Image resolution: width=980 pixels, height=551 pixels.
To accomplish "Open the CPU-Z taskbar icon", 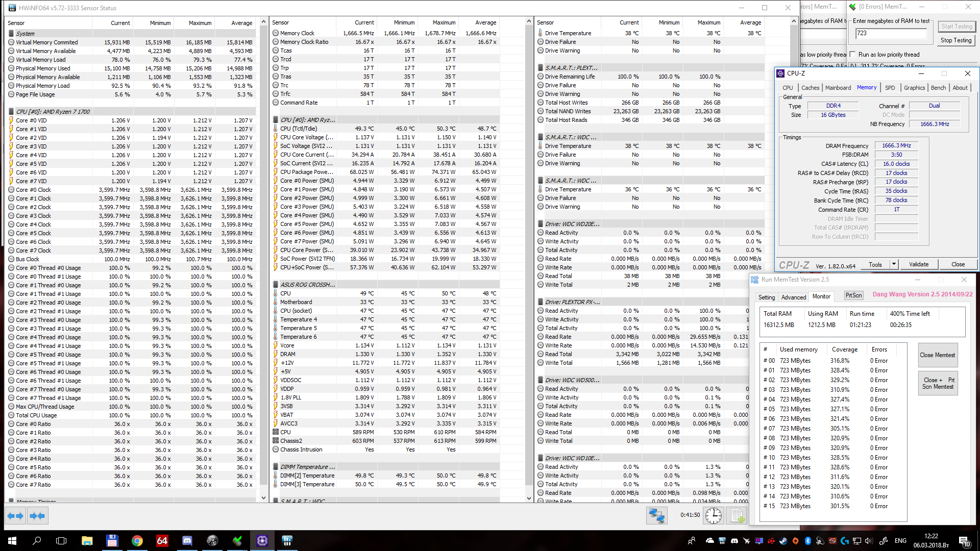I will click(262, 541).
